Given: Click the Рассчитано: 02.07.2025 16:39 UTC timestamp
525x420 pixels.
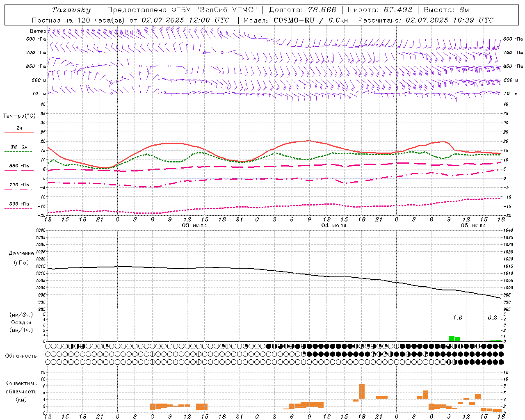Looking at the screenshot, I should tap(426, 20).
